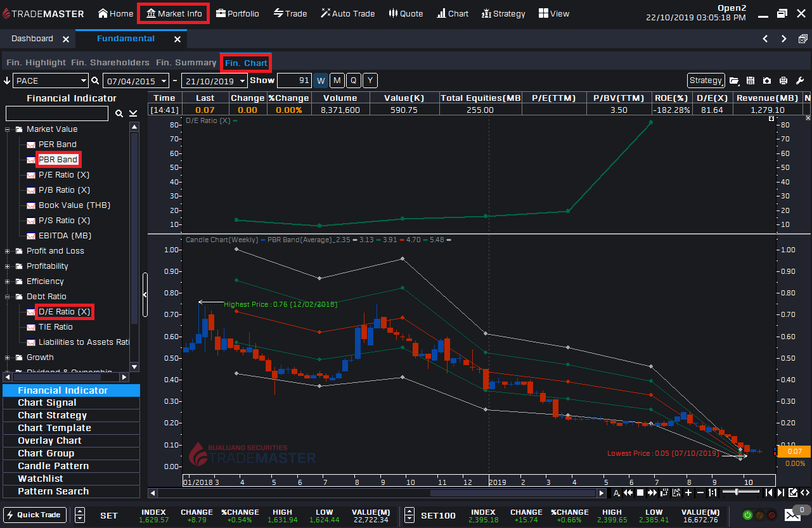Enable the W weekly timeframe toggle
Image resolution: width=812 pixels, height=528 pixels.
321,80
